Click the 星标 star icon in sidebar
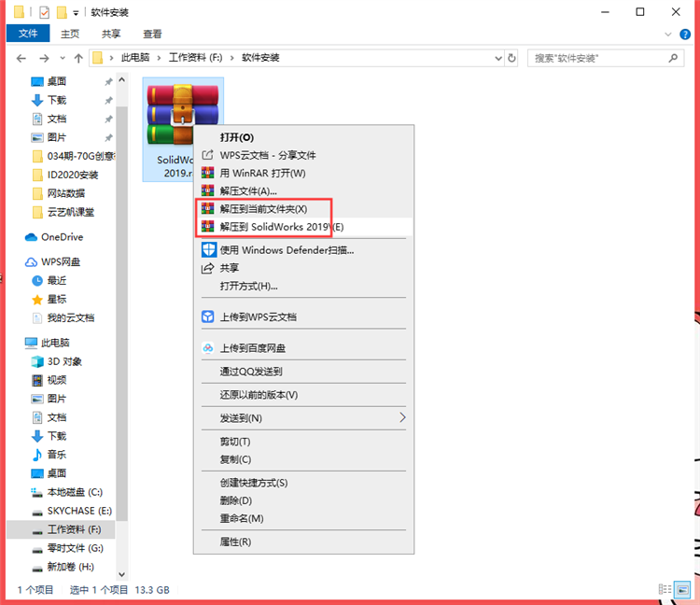 click(37, 299)
